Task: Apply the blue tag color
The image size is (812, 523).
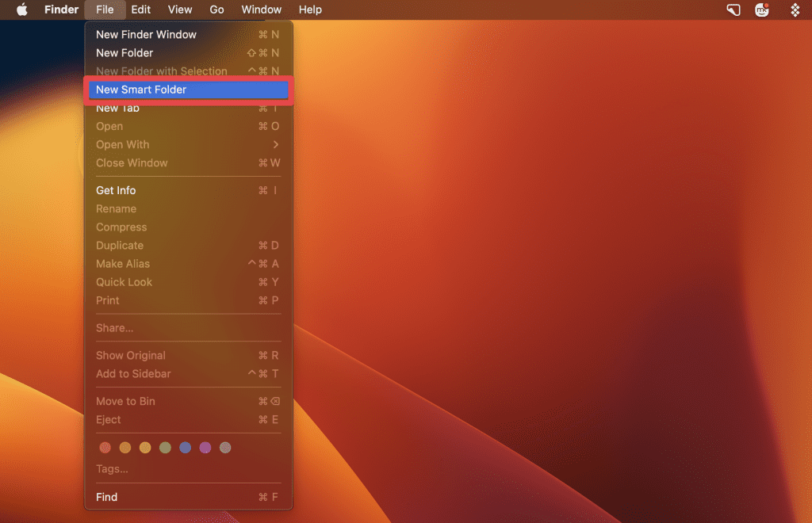Action: pyautogui.click(x=185, y=448)
